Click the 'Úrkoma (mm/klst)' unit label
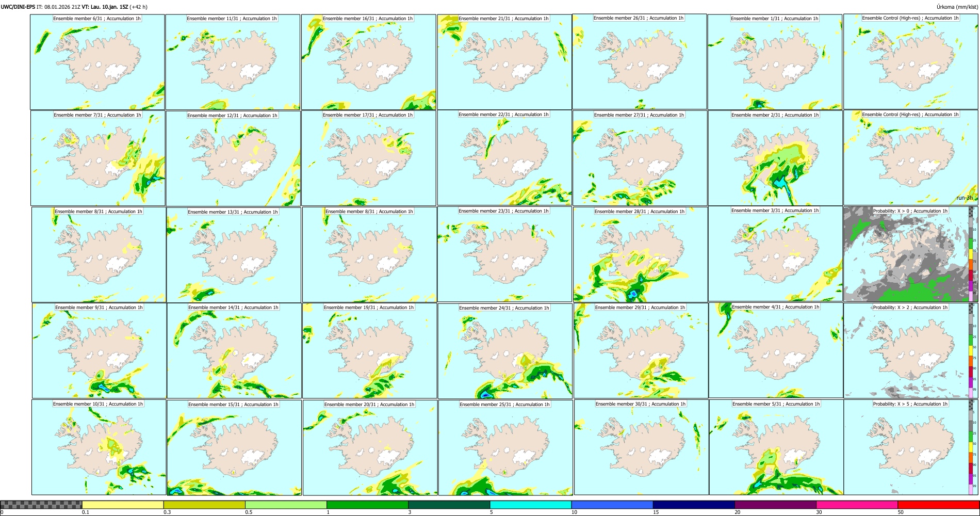Screen dimensions: 980x516 957,7
